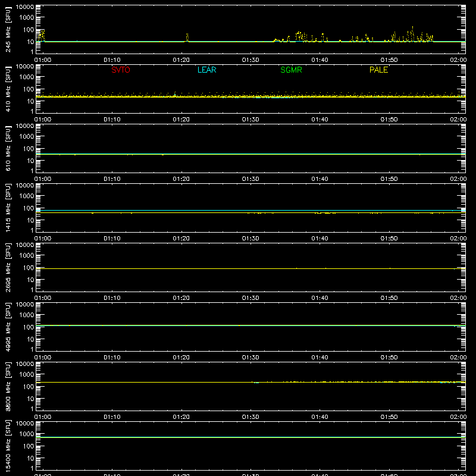Select the 4995 MHz [SFU] axis title
The width and height of the screenshot is (476, 476).
click(8, 327)
